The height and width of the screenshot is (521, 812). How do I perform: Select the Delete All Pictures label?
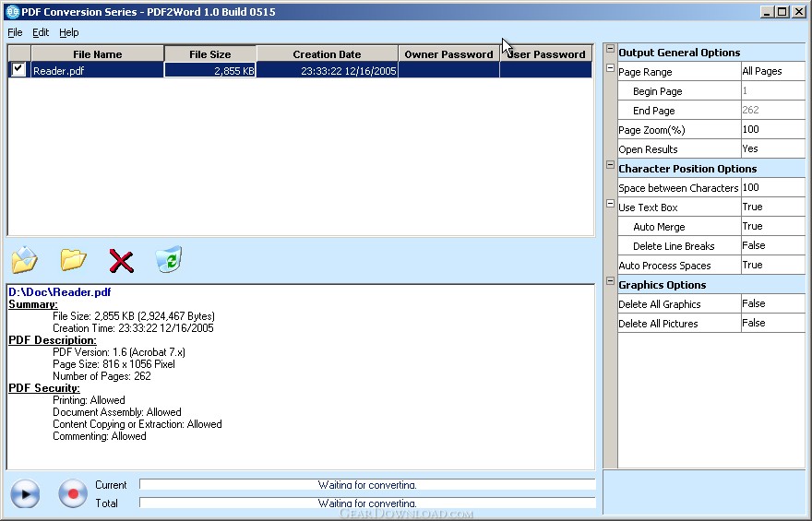click(658, 324)
